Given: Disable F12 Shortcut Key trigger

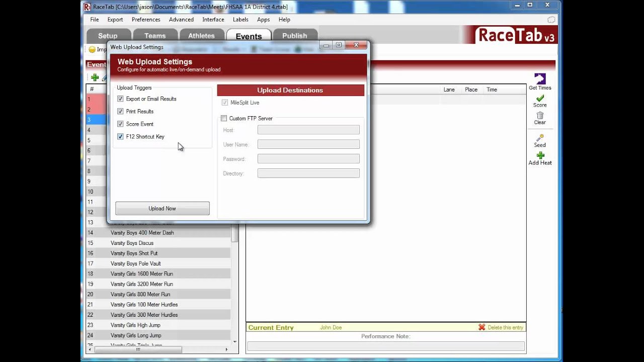Looking at the screenshot, I should coord(120,137).
